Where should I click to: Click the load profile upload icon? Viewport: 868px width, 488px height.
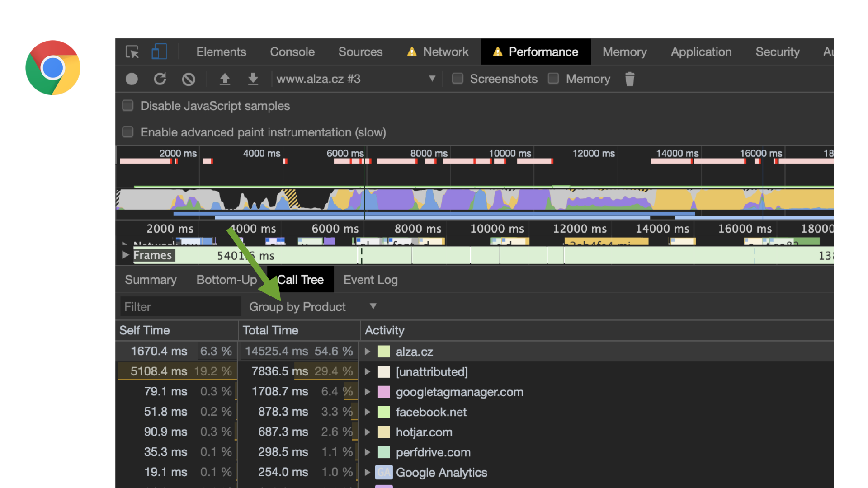point(225,79)
